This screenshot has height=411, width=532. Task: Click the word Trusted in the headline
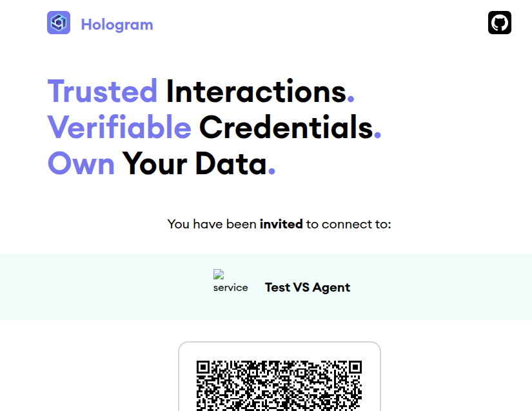pos(103,91)
